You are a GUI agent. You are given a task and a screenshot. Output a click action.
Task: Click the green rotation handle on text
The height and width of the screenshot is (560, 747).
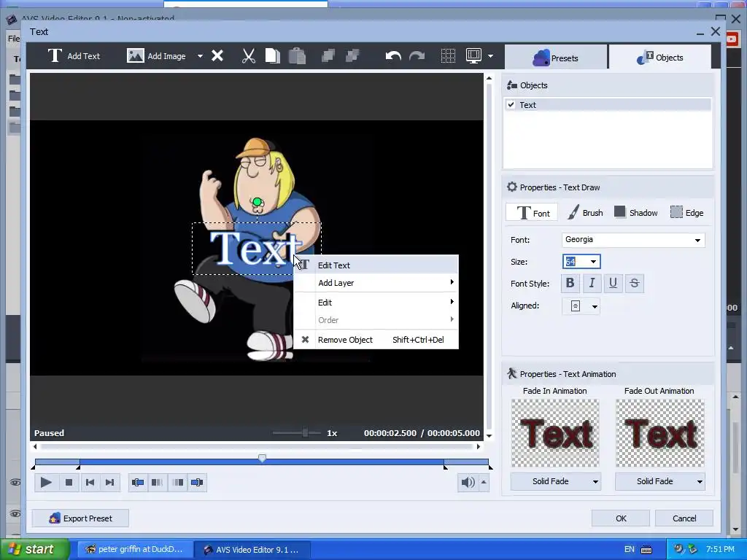(x=258, y=202)
